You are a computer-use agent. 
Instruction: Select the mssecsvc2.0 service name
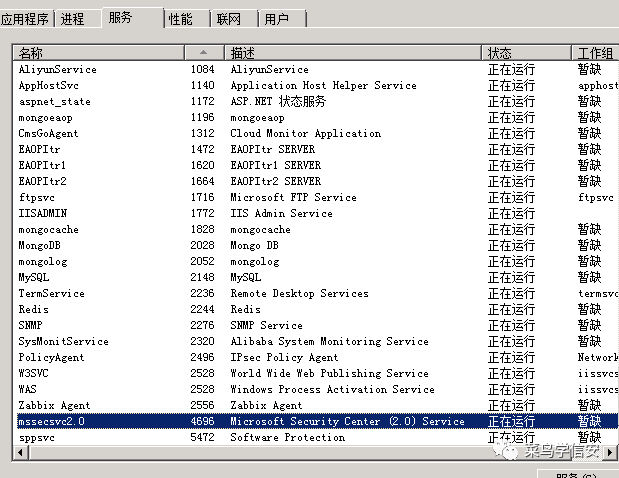click(51, 421)
